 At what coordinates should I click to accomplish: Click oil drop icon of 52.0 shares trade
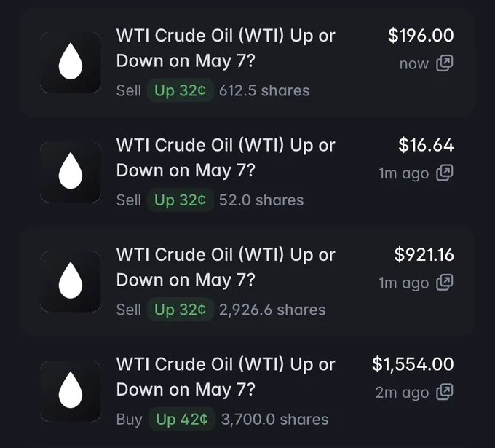pyautogui.click(x=71, y=172)
